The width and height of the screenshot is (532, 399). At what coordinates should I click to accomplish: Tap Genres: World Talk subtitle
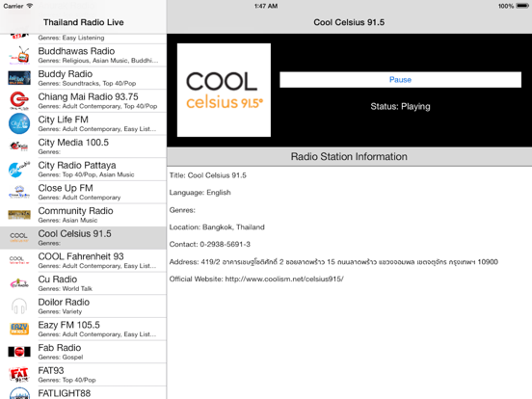pyautogui.click(x=66, y=289)
